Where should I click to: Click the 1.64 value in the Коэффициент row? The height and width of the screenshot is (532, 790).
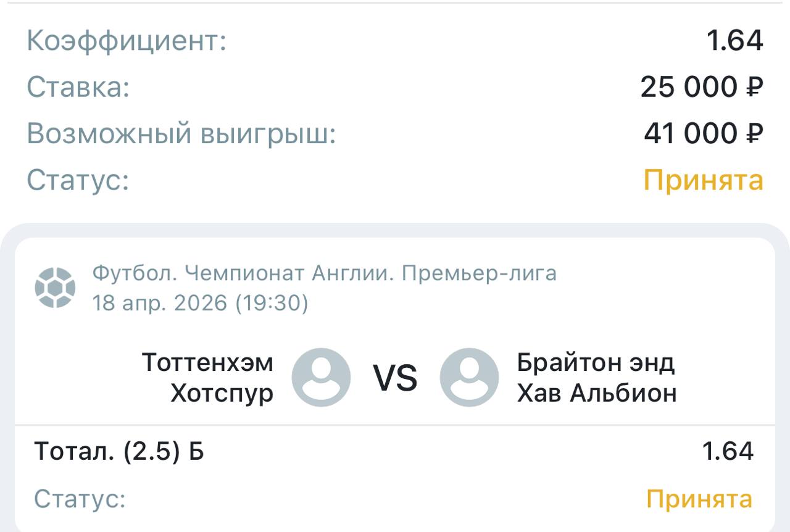tap(734, 41)
